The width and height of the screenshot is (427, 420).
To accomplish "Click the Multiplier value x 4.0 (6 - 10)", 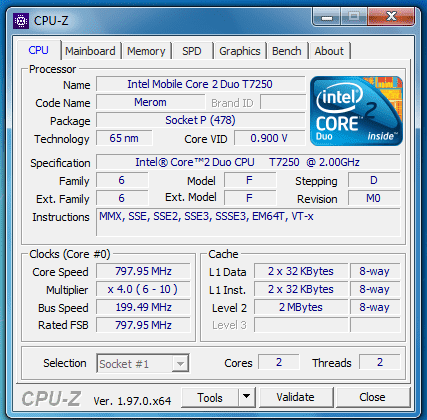I will click(x=143, y=289).
